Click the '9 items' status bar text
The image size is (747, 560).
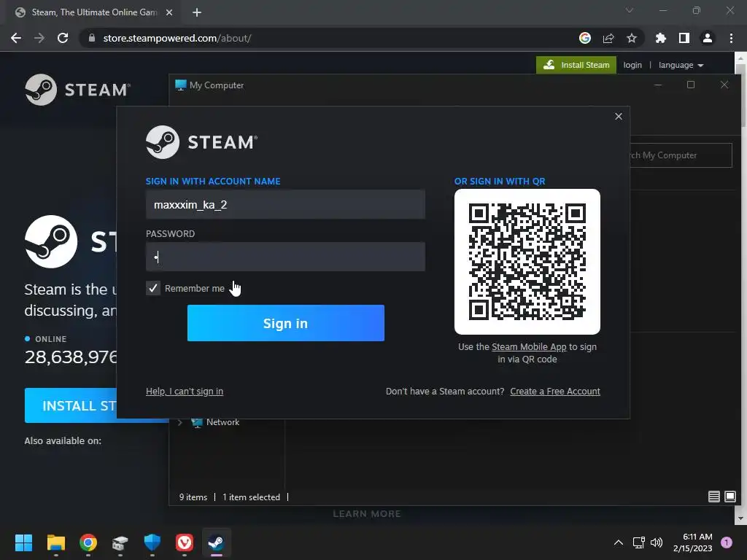tap(193, 497)
